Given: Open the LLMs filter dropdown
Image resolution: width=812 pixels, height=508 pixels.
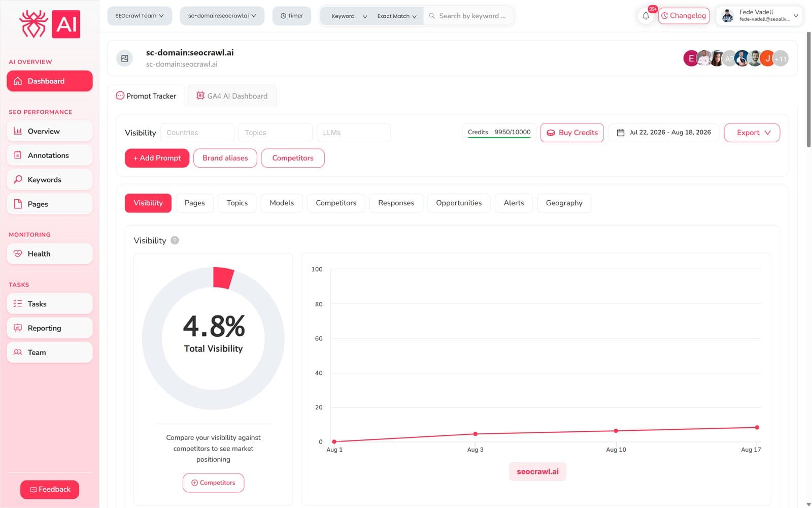Looking at the screenshot, I should [354, 133].
